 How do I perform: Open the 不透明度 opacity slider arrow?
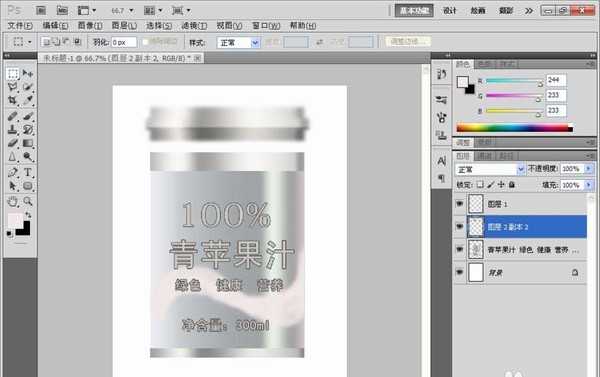pyautogui.click(x=589, y=169)
